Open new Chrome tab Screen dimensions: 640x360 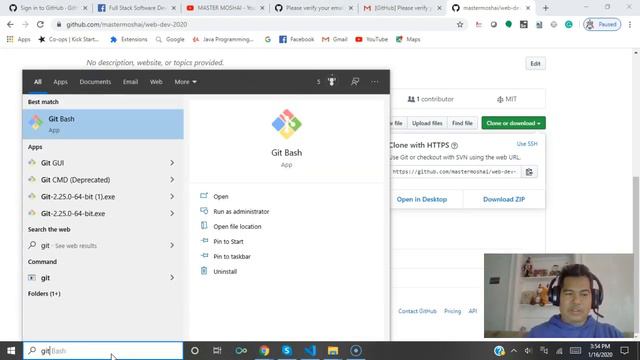(546, 8)
